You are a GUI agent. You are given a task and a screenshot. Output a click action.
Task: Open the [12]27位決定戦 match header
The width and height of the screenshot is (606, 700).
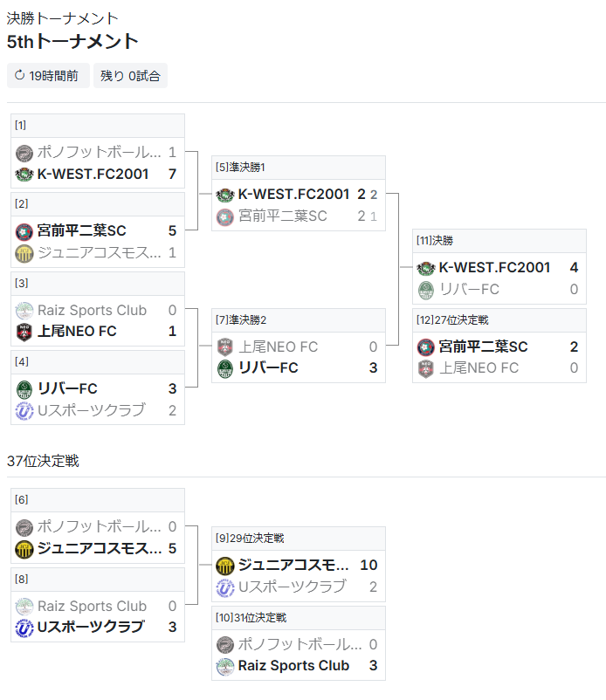499,320
